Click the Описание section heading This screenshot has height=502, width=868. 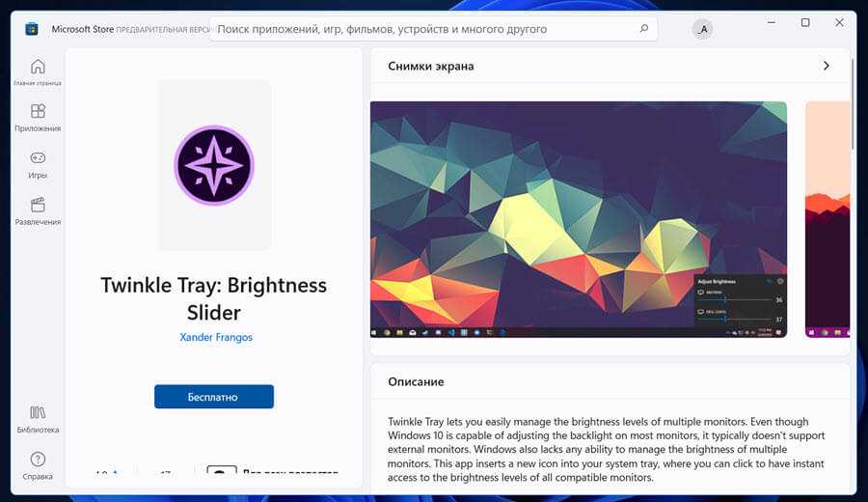[x=416, y=381]
